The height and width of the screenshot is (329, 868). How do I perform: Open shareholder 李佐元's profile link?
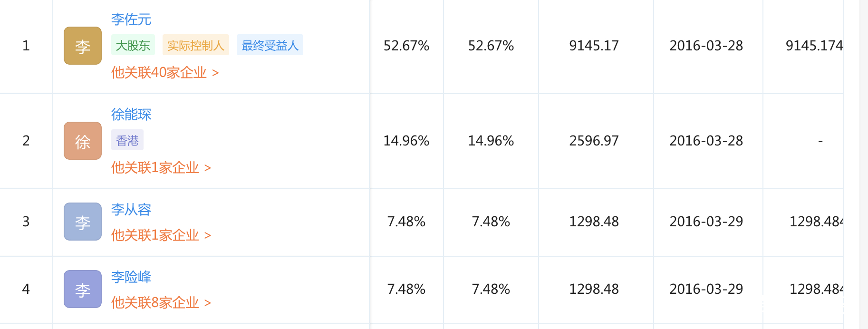[x=131, y=19]
